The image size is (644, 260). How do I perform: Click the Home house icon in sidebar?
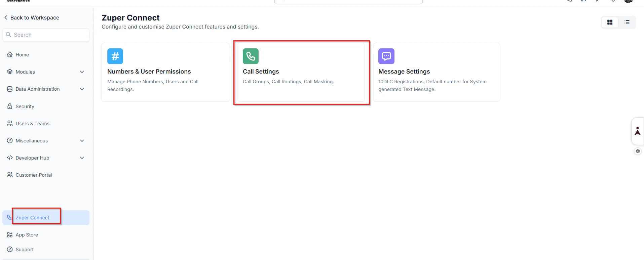coord(10,54)
